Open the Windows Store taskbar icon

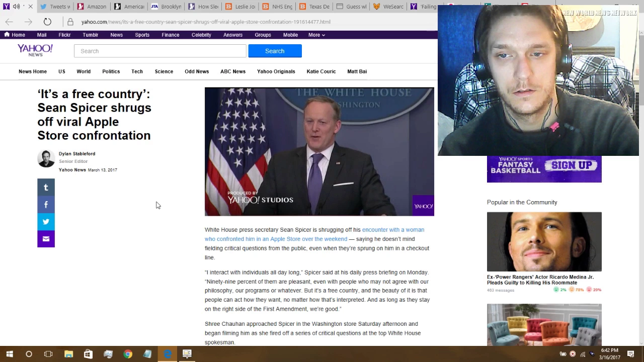pyautogui.click(x=88, y=354)
